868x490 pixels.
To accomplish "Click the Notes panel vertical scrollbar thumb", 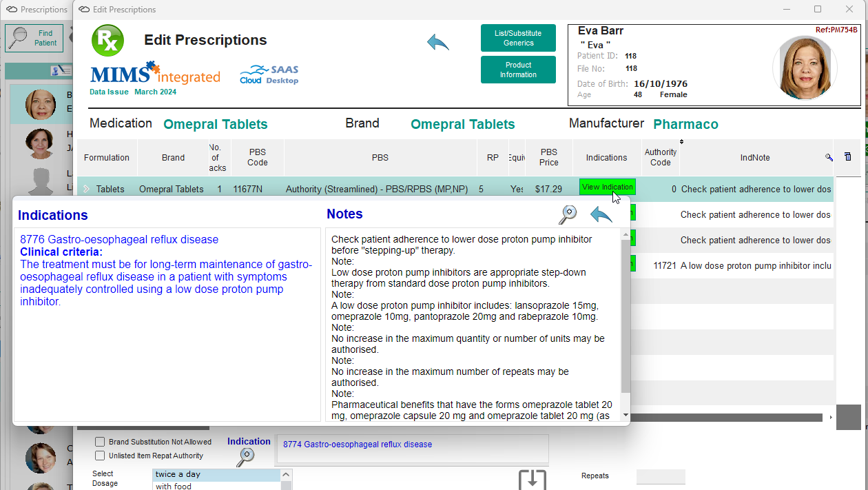I will click(626, 316).
